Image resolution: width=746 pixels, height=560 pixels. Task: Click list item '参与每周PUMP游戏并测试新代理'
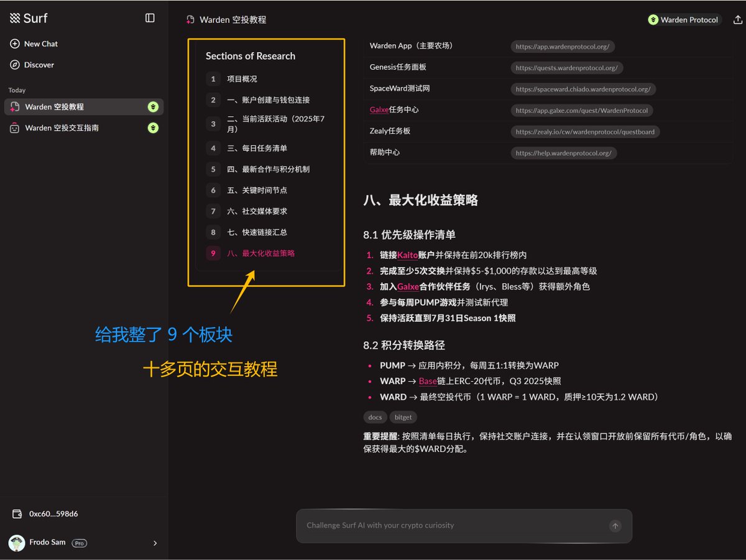(444, 302)
